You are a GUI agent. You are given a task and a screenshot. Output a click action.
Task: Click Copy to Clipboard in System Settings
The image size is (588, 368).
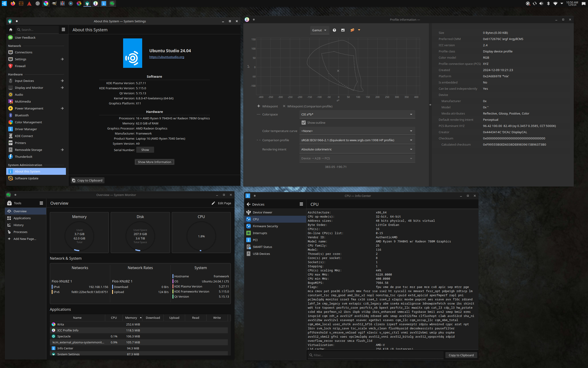point(88,180)
